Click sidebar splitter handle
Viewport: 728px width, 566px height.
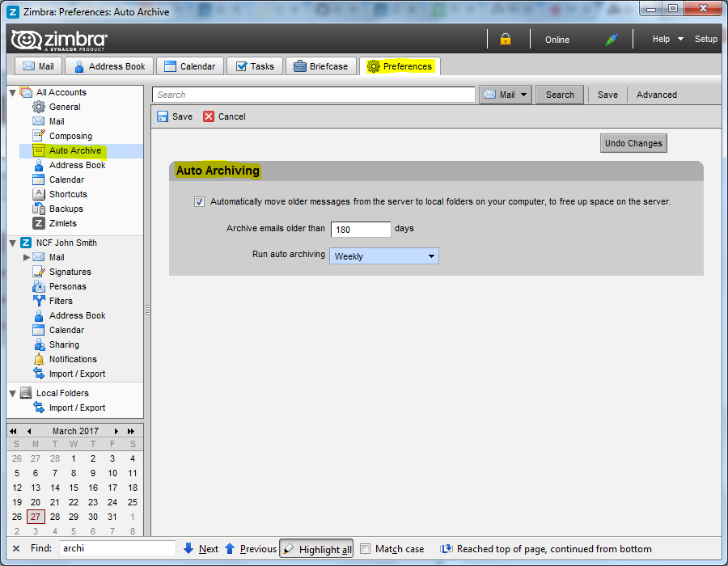[x=147, y=310]
